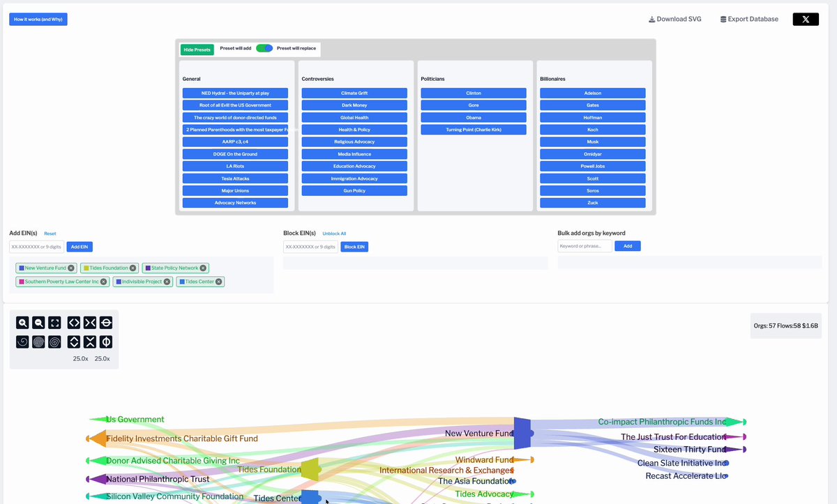This screenshot has width=837, height=504.
Task: Hide the presets panel
Action: (x=197, y=49)
